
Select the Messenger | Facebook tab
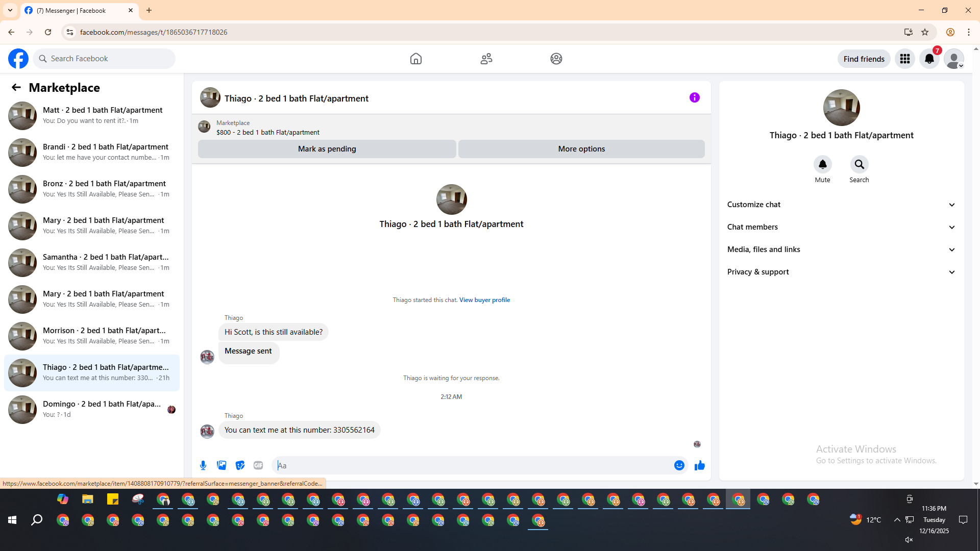tap(79, 10)
